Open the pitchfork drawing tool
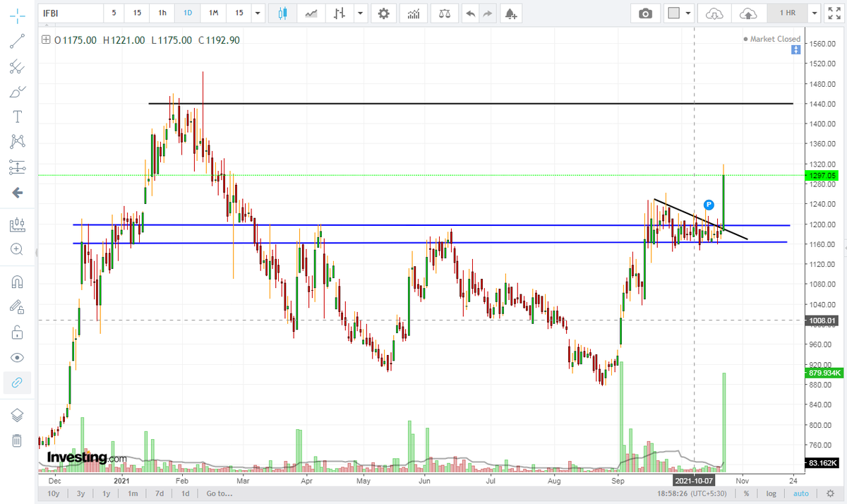This screenshot has height=504, width=847. (x=17, y=67)
